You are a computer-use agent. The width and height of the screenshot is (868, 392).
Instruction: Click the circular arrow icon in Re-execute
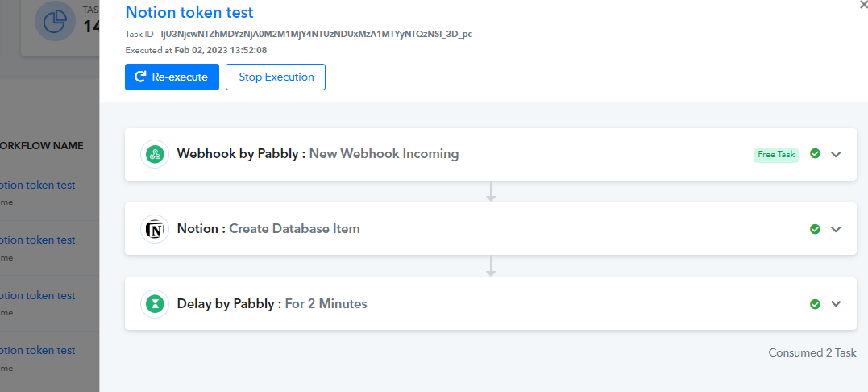pyautogui.click(x=140, y=77)
